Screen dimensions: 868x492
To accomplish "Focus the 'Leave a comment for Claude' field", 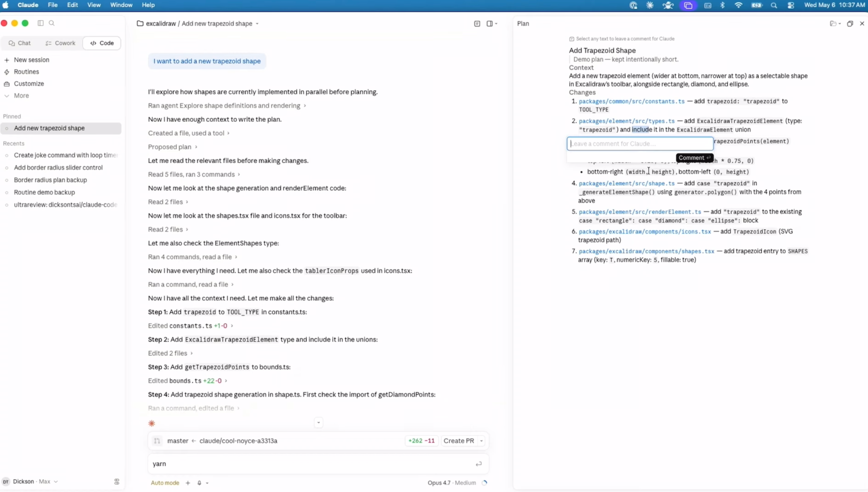I will [640, 144].
